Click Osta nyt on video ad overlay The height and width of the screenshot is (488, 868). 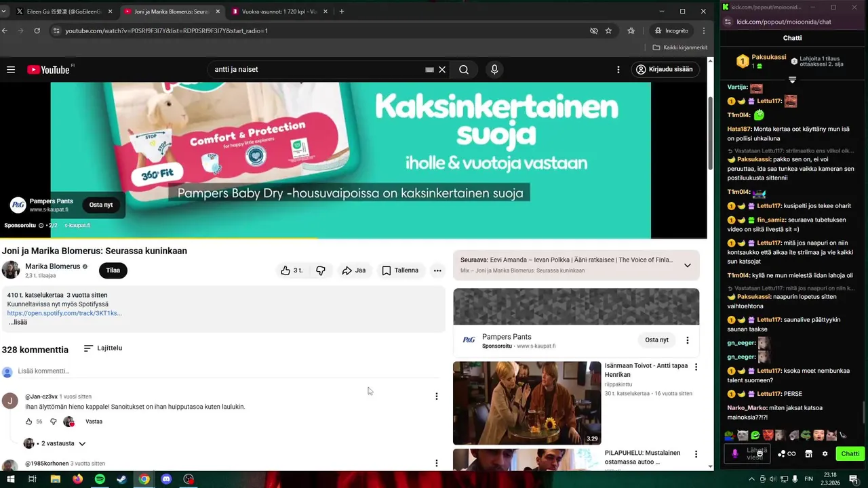pos(101,205)
